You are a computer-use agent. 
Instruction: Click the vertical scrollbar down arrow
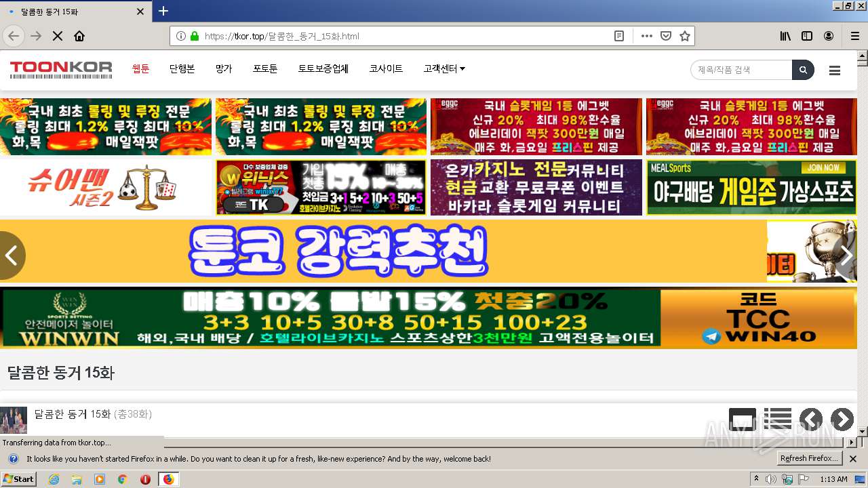point(862,432)
